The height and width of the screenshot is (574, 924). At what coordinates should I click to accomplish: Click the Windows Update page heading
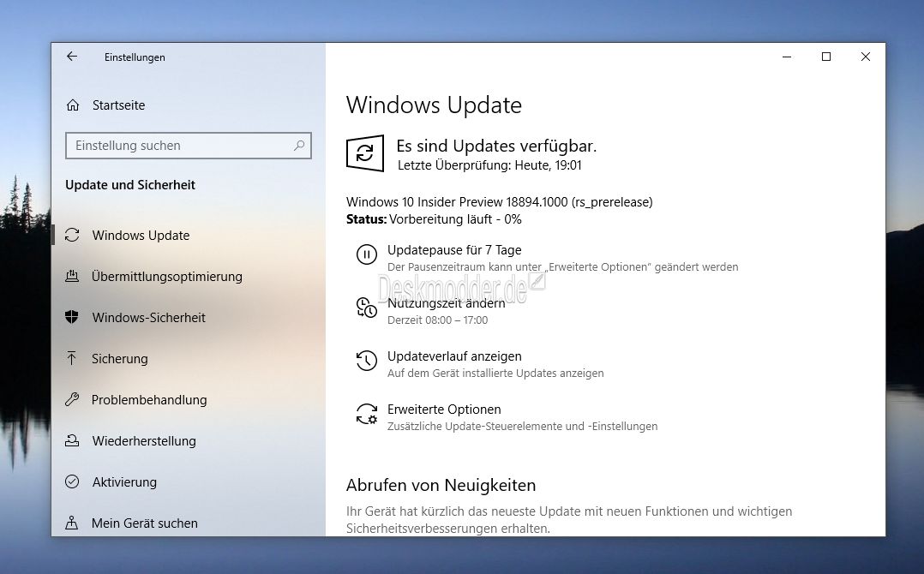coord(434,105)
